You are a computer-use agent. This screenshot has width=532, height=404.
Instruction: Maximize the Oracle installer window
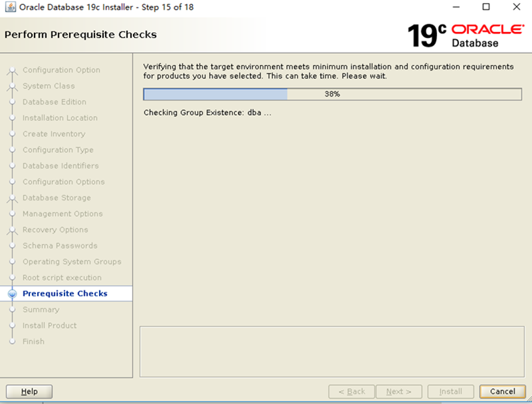tap(486, 7)
